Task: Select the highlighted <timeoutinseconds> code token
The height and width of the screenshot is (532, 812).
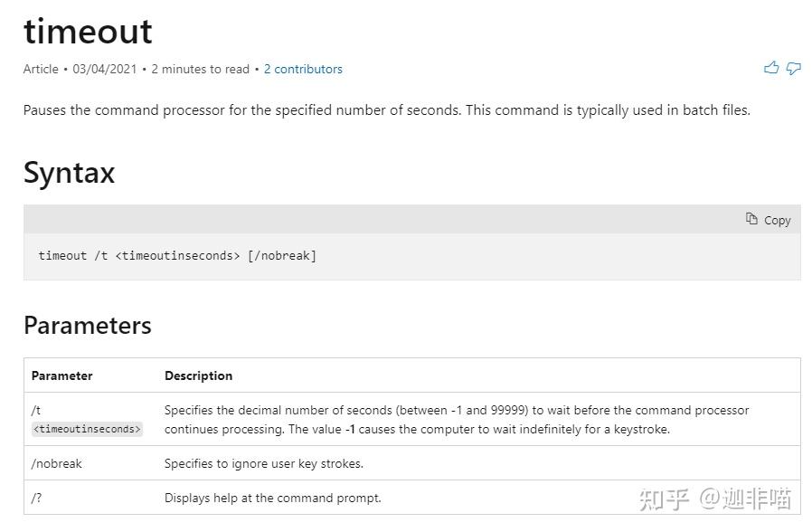Action: click(87, 430)
